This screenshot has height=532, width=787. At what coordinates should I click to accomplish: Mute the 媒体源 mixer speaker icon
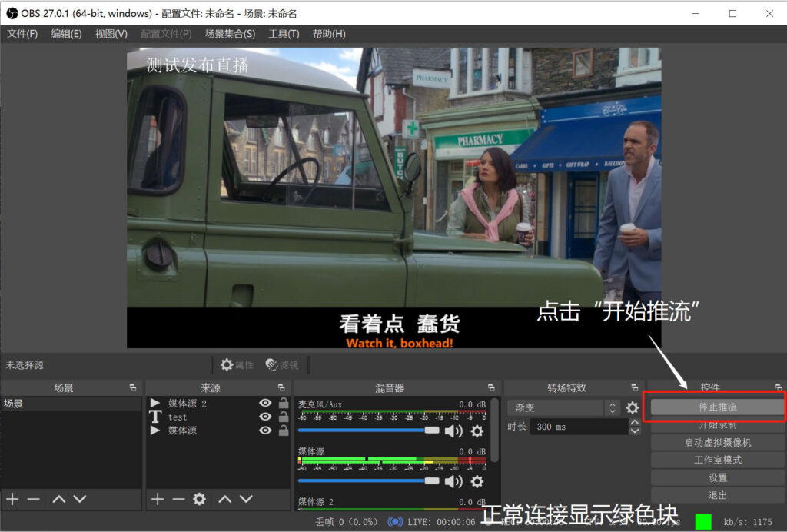click(x=453, y=481)
